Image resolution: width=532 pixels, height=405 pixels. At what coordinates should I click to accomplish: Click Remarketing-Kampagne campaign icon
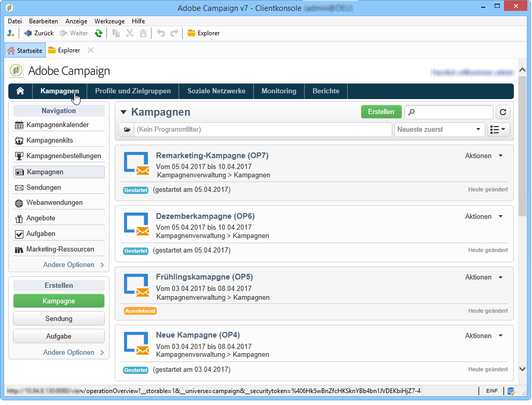point(137,163)
